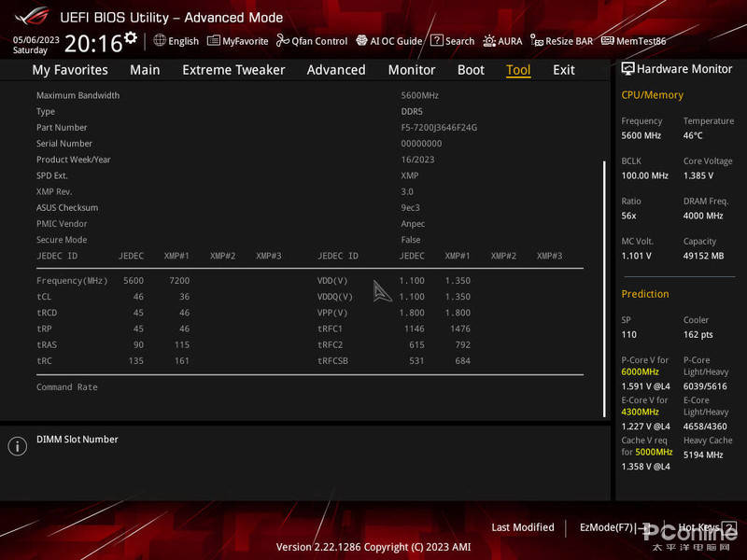747x560 pixels.
Task: Go to Extreme Tweaker tab
Action: point(233,70)
